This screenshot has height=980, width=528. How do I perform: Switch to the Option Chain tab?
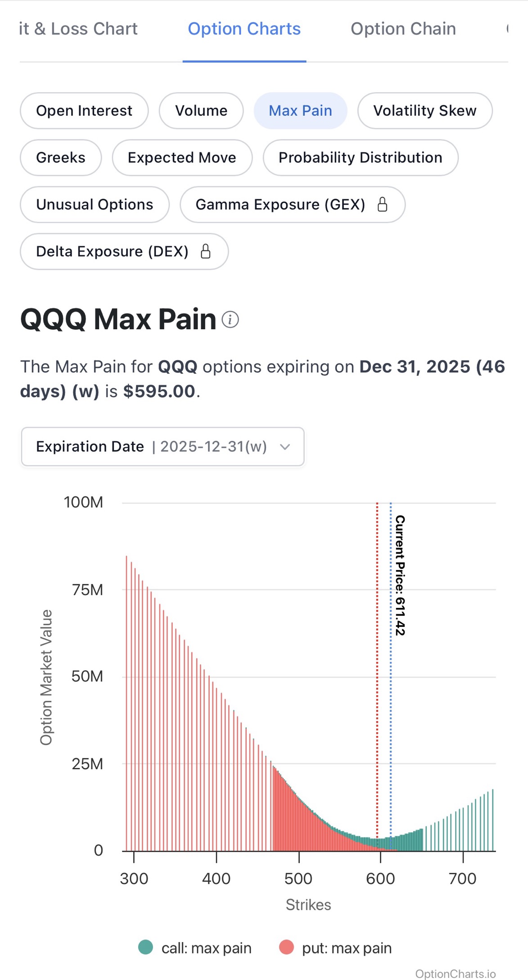[x=403, y=28]
